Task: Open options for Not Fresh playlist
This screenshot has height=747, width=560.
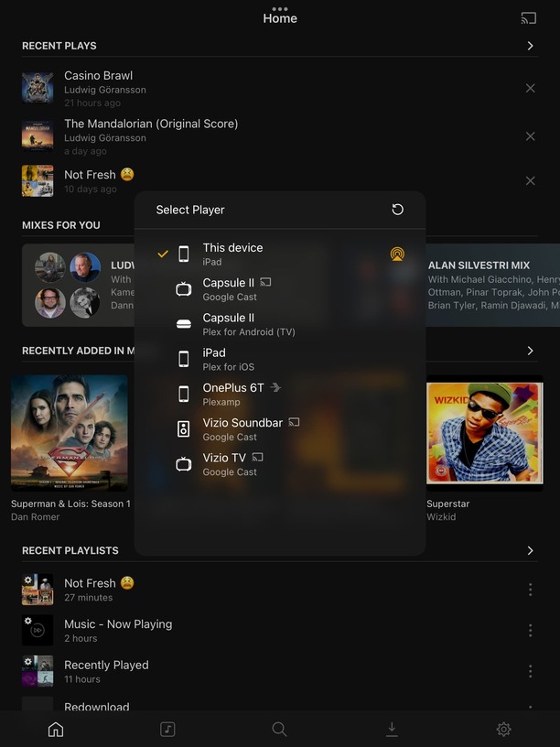Action: 530,590
